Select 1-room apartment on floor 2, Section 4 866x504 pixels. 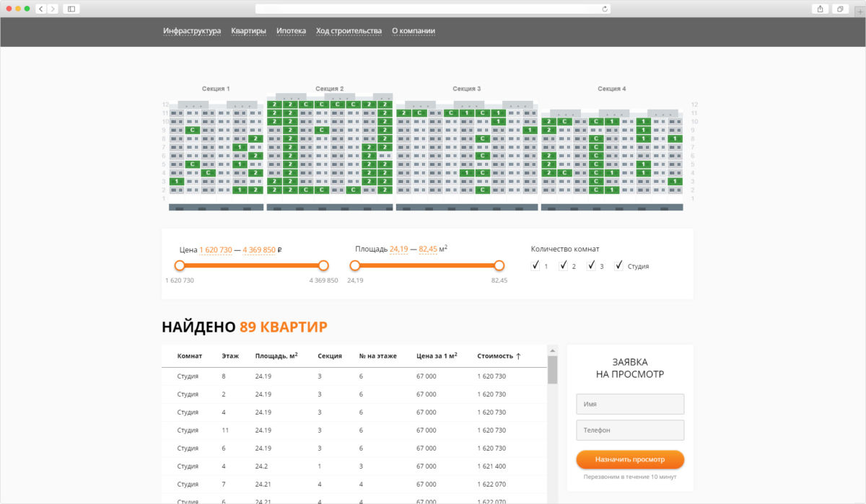612,190
